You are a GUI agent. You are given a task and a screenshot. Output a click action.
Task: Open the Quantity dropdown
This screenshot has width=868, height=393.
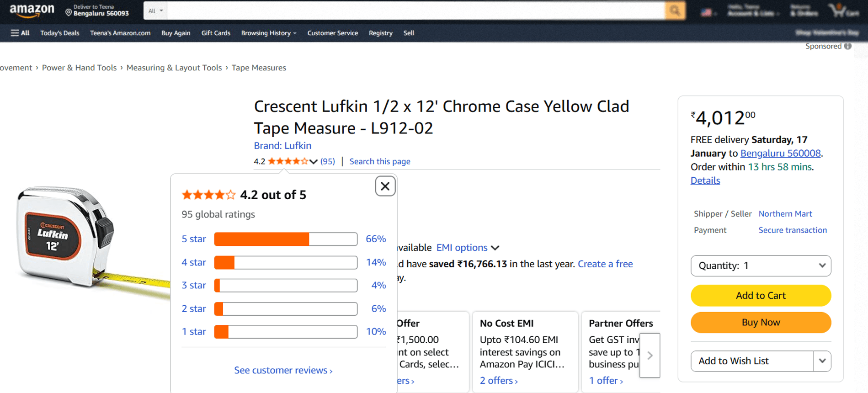click(x=761, y=266)
